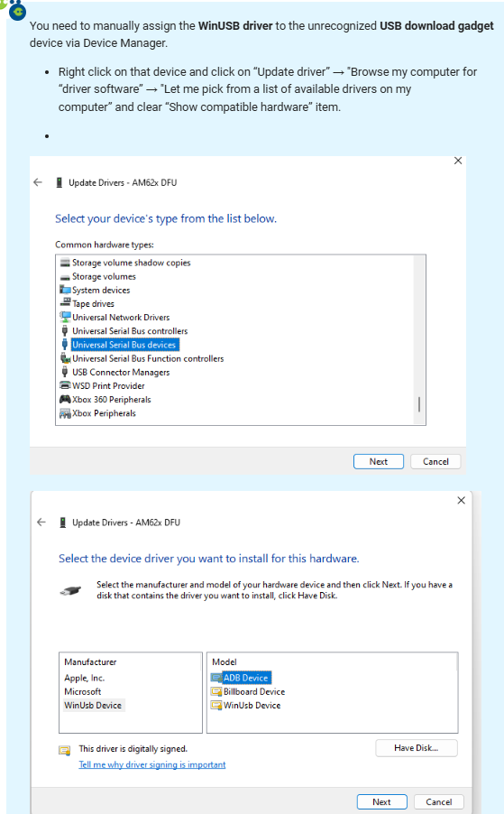504x814 pixels.
Task: Select Universal Serial Bus controllers in list
Action: [130, 330]
